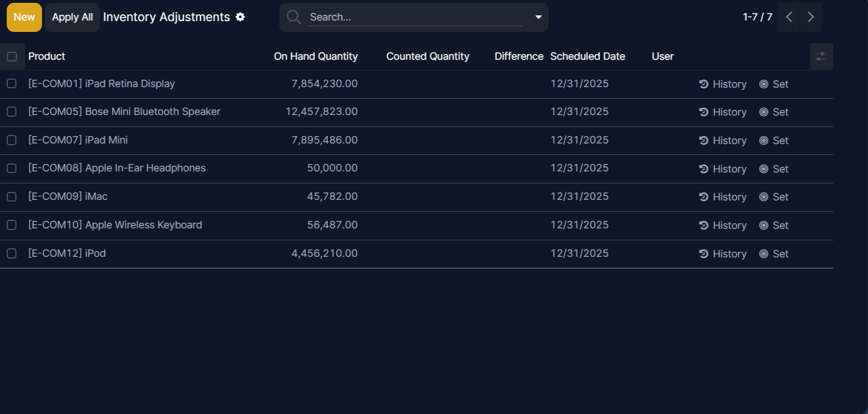Click the 1-7 / 7 pager counter

(x=758, y=17)
